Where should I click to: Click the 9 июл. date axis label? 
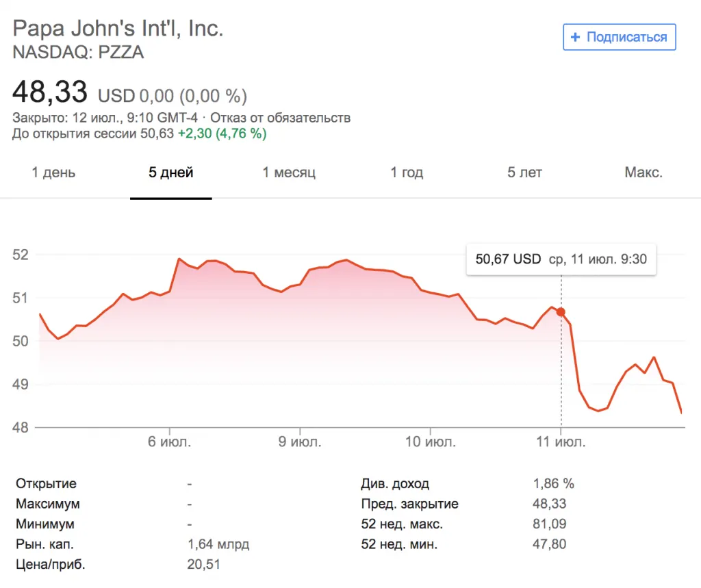pyautogui.click(x=300, y=442)
